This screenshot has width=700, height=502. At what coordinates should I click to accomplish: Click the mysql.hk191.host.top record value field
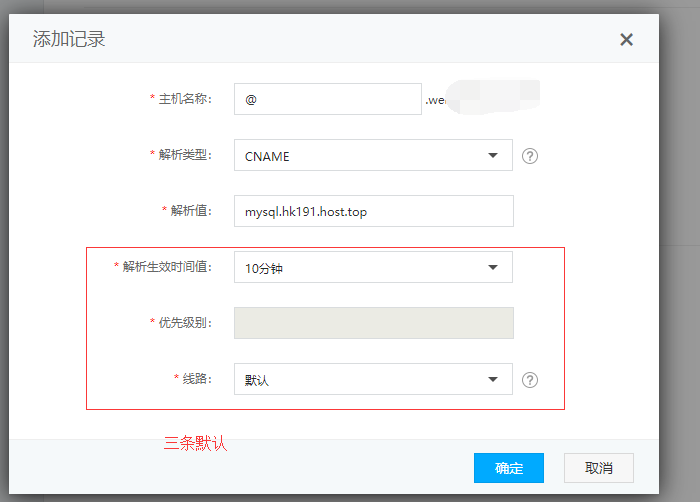(x=373, y=212)
